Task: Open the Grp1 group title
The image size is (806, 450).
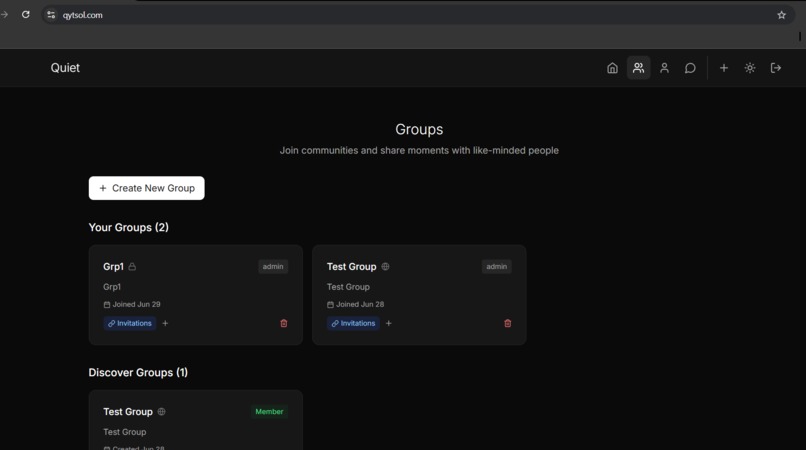Action: tap(114, 266)
